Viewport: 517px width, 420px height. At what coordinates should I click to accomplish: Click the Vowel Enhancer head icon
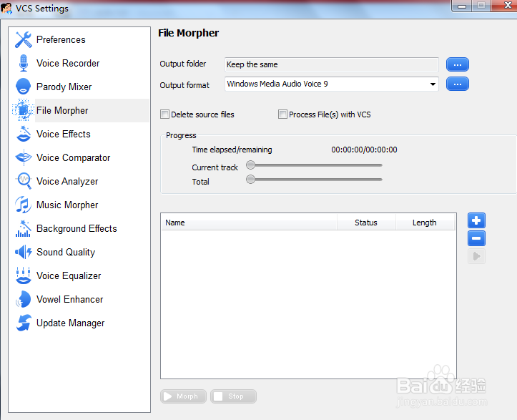23,299
